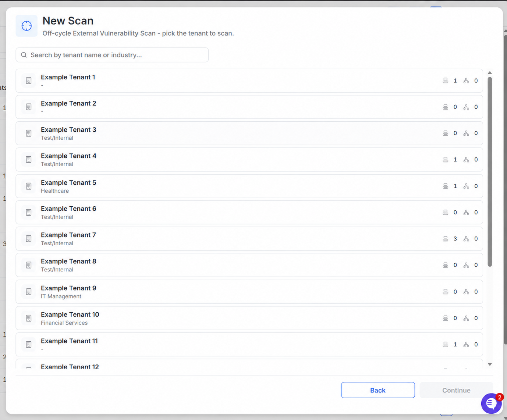Choose Example Tenant 10
This screenshot has width=507, height=420.
[249, 318]
